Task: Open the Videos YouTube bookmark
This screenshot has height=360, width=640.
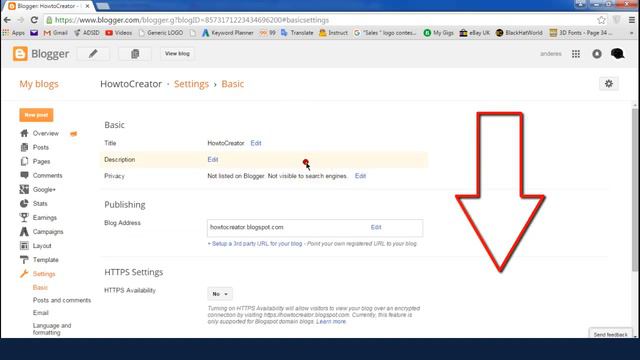Action: tap(118, 33)
